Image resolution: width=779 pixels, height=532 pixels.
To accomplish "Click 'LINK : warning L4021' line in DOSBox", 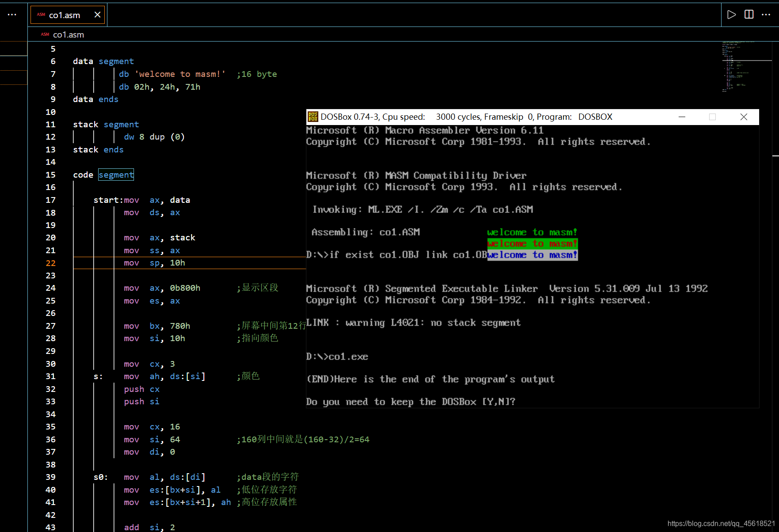I will pos(413,323).
